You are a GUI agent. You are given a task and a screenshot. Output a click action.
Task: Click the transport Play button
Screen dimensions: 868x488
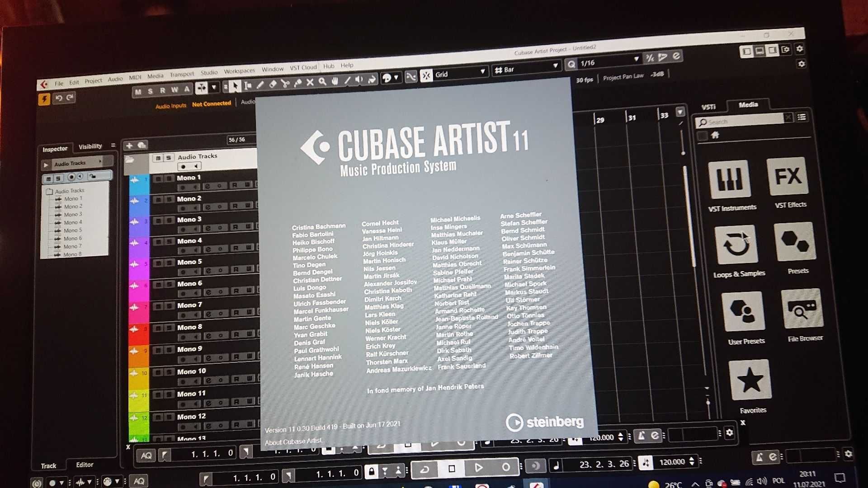click(478, 468)
